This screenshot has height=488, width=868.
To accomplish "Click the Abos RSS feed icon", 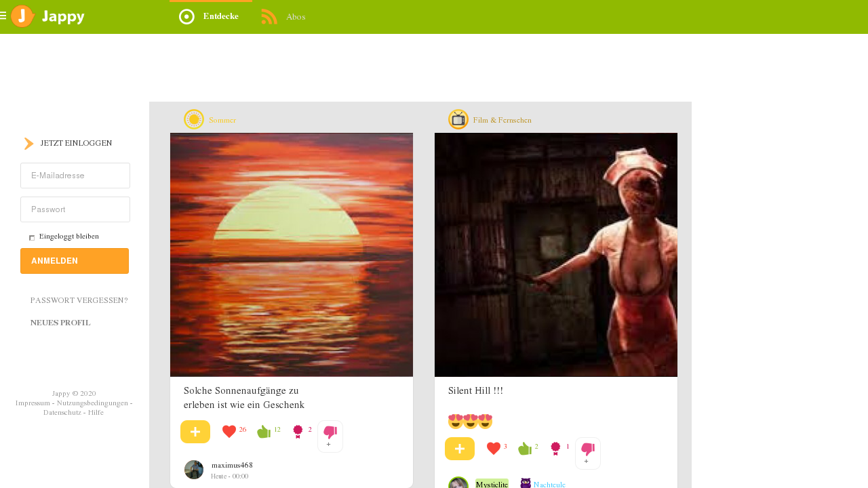I will pos(269,17).
